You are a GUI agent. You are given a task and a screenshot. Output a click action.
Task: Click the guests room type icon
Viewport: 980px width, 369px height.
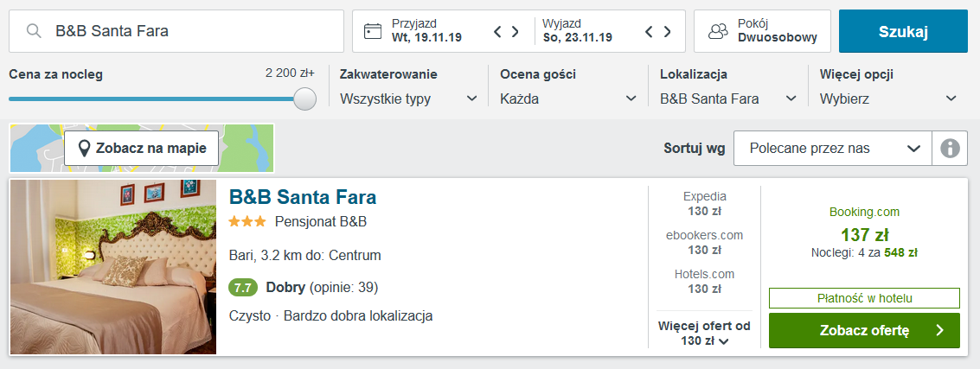[718, 31]
